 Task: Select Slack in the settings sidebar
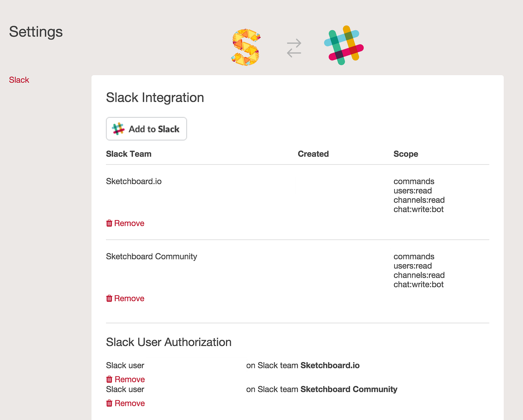point(19,80)
